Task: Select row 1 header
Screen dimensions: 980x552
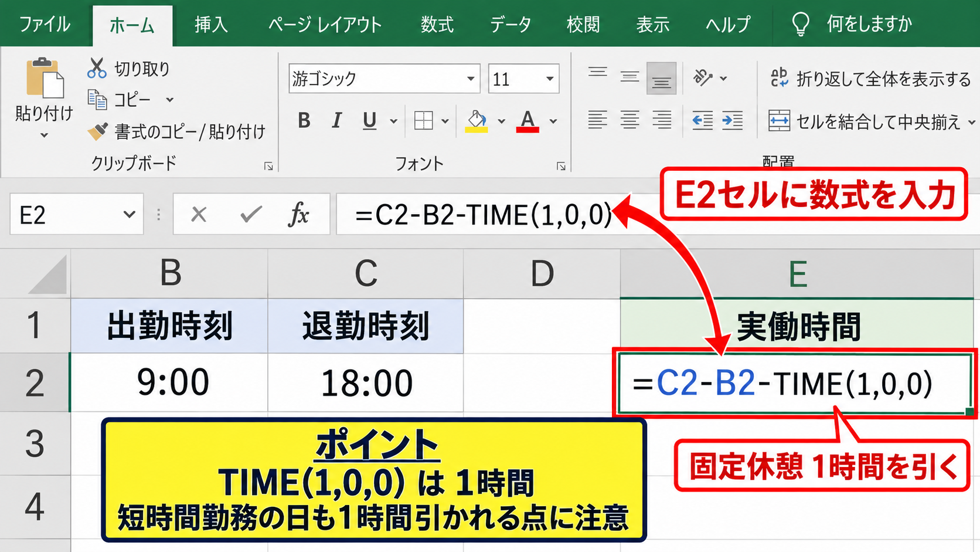Action: click(35, 326)
